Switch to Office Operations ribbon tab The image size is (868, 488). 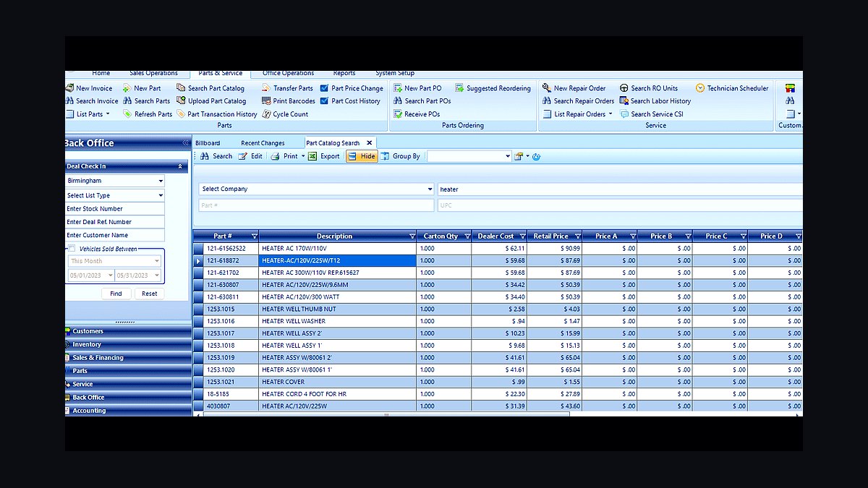[x=288, y=73]
